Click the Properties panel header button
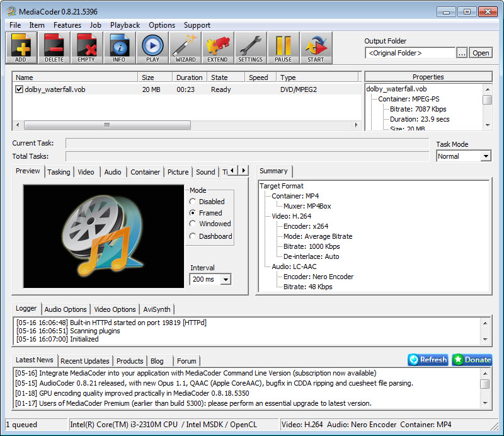The width and height of the screenshot is (504, 436). click(428, 77)
